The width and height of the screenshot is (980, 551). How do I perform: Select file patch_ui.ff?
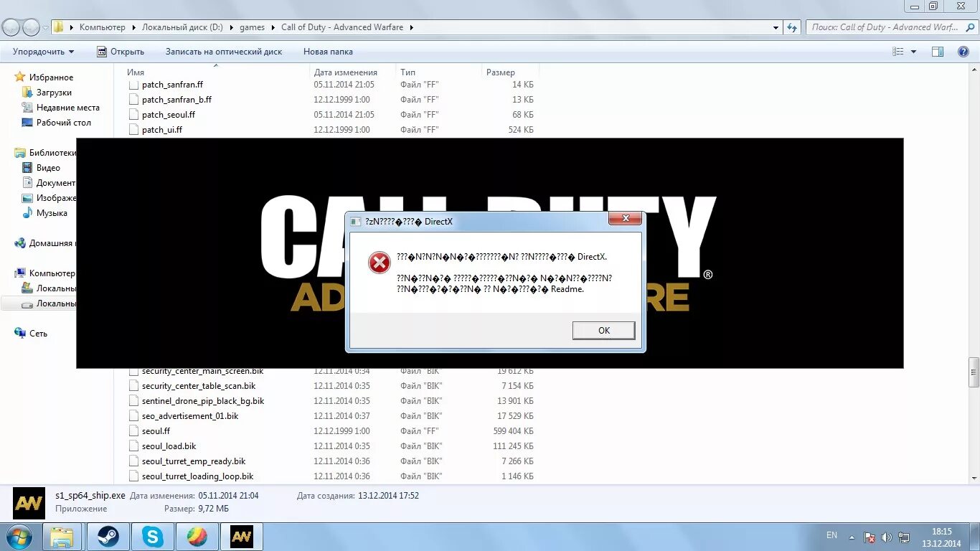[161, 130]
